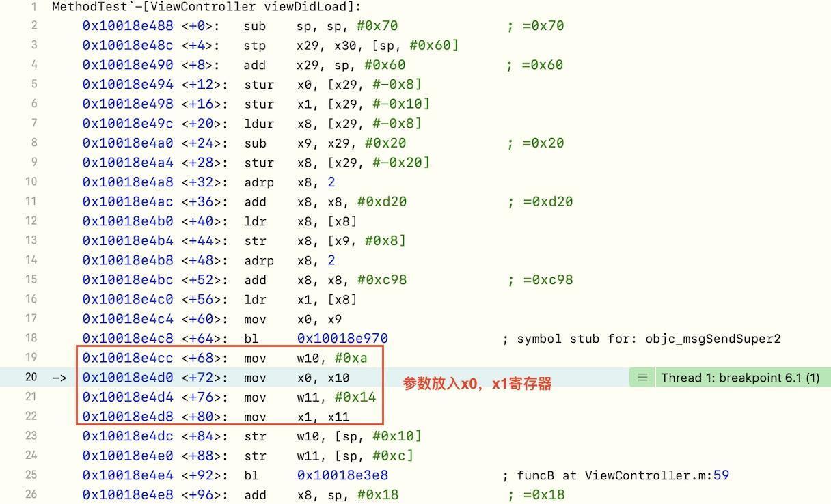Click the breakpoint annotation menu icon

pos(642,377)
